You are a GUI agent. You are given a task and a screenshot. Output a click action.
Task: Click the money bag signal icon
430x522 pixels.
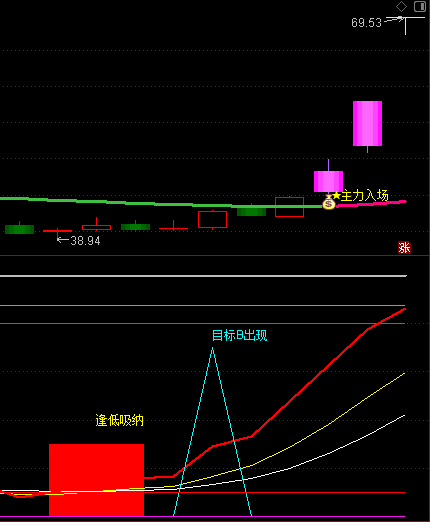click(x=329, y=203)
